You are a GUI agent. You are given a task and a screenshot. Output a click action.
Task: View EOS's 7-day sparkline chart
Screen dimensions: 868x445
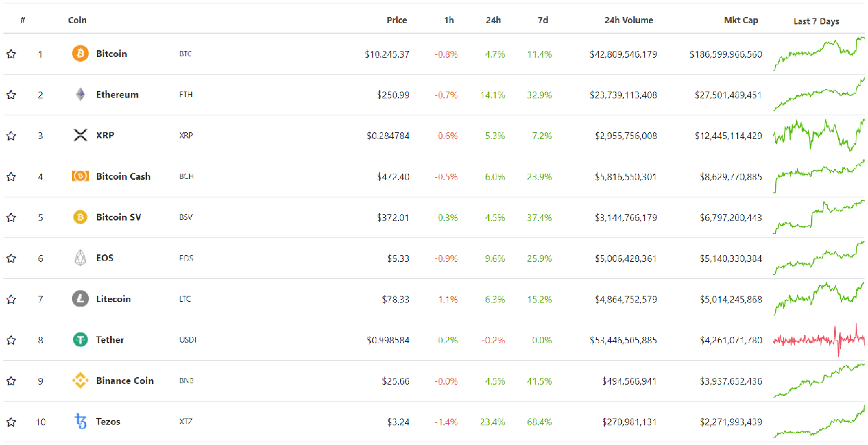[x=819, y=258]
